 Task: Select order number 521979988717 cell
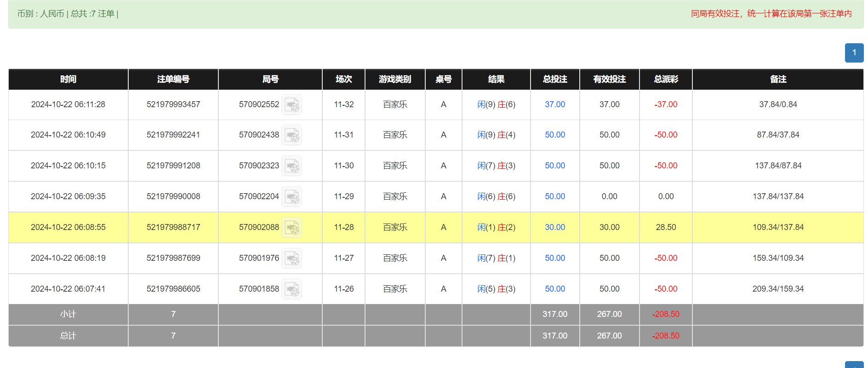pyautogui.click(x=173, y=227)
